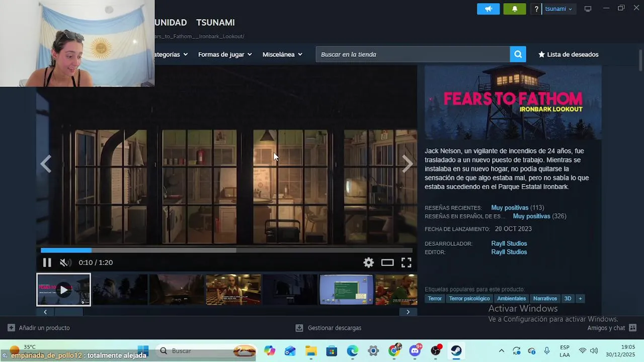Image resolution: width=644 pixels, height=362 pixels.
Task: Open File Explorer from the taskbar
Action: coord(311,350)
